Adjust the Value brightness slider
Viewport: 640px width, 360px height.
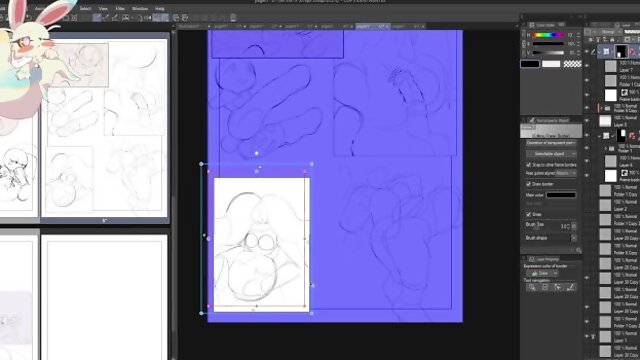[548, 52]
